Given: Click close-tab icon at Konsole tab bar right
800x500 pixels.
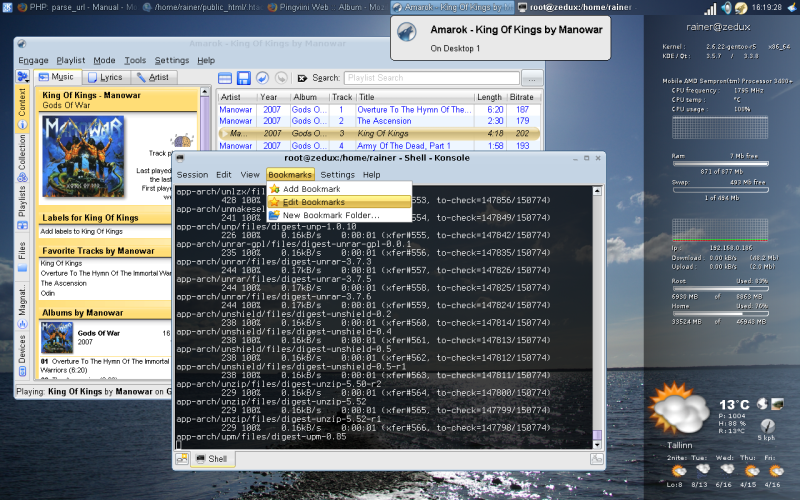Looking at the screenshot, I should [x=596, y=459].
